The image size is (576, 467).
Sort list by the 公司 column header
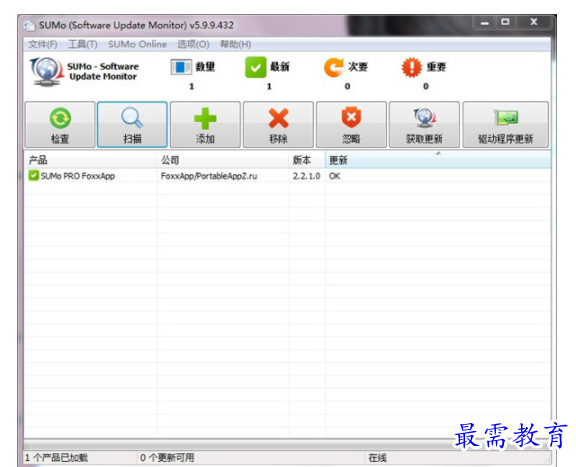point(223,160)
